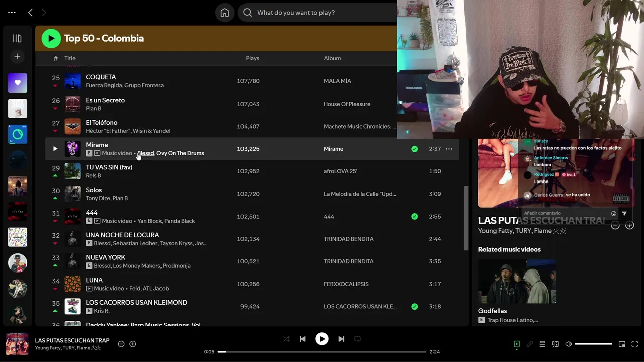Open the three-dots app menu

pyautogui.click(x=12, y=13)
